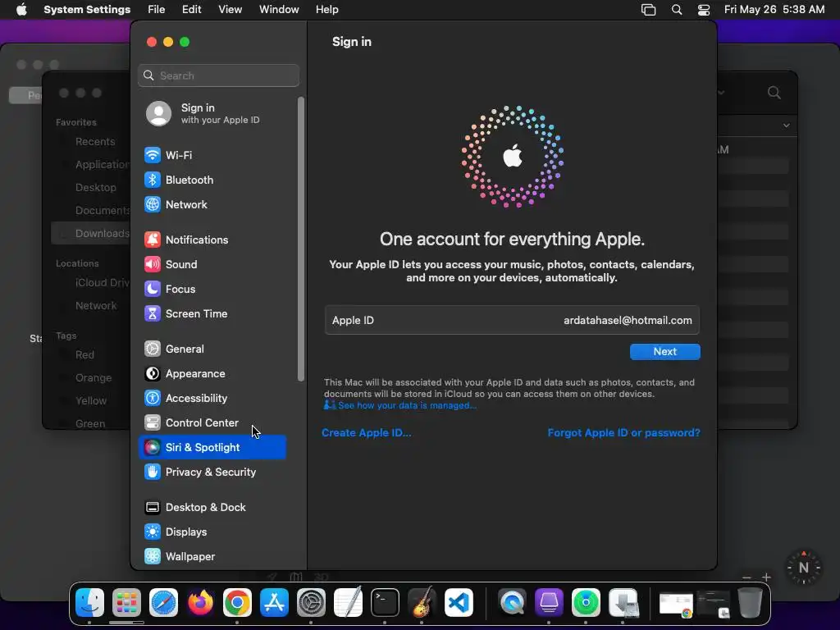Click Forgot Apple ID or password link

pyautogui.click(x=623, y=433)
